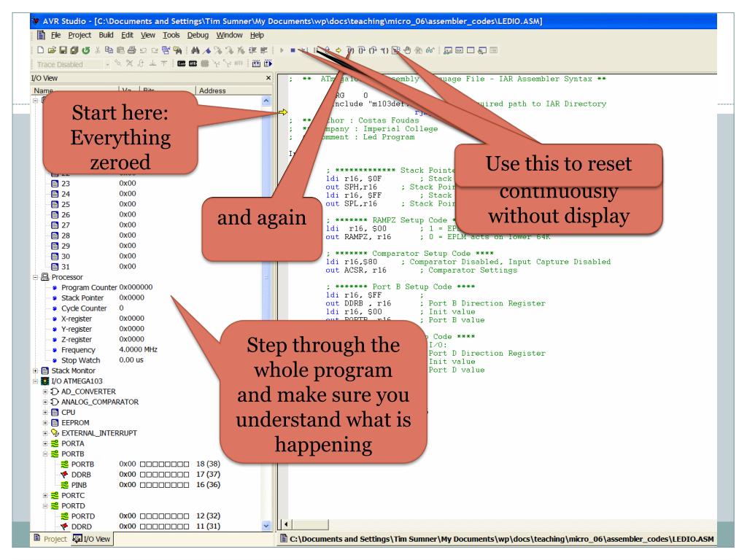Collapse the Processor tree node
The image size is (747, 560).
pos(35,277)
